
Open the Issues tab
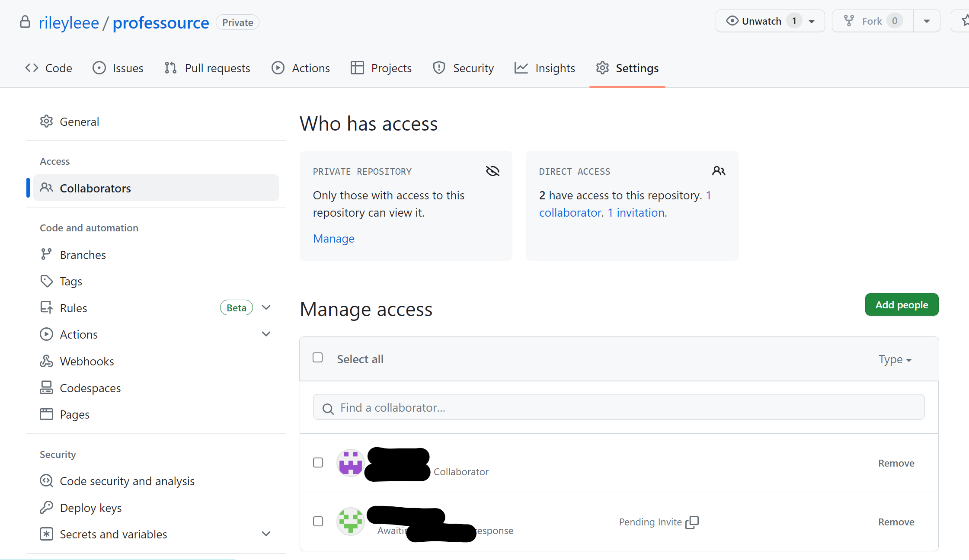coord(118,68)
